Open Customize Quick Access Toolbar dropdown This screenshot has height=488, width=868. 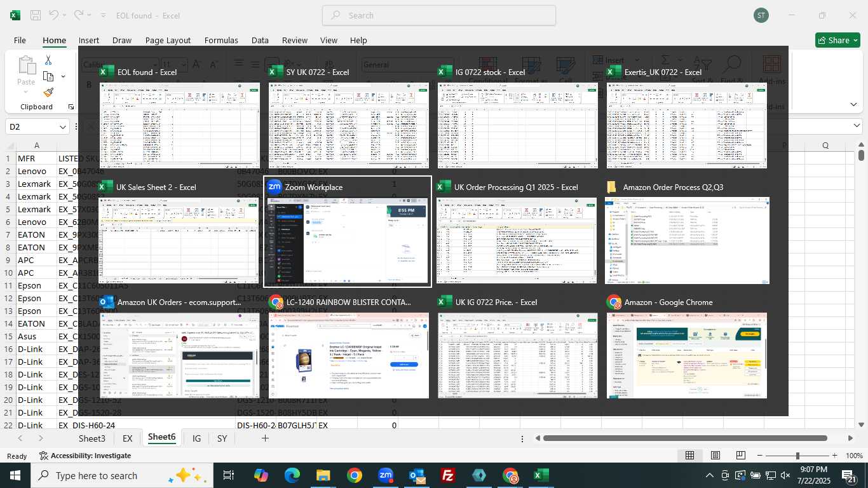(104, 15)
